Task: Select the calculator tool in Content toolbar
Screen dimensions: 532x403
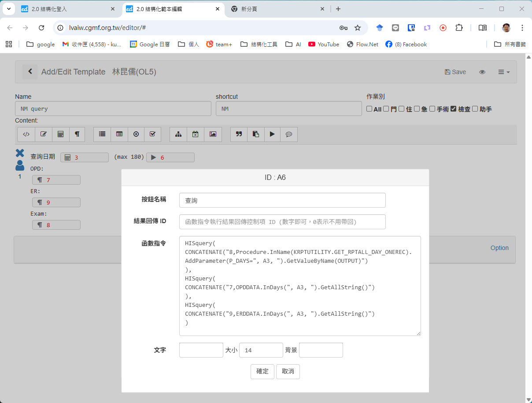Action: point(60,134)
